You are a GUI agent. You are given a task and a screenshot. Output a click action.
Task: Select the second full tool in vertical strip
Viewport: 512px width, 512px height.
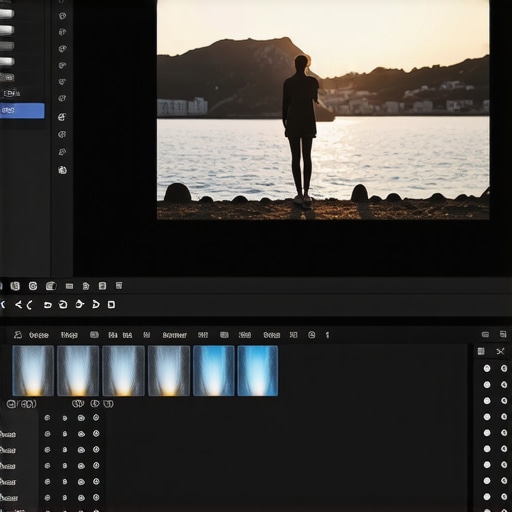tap(62, 32)
